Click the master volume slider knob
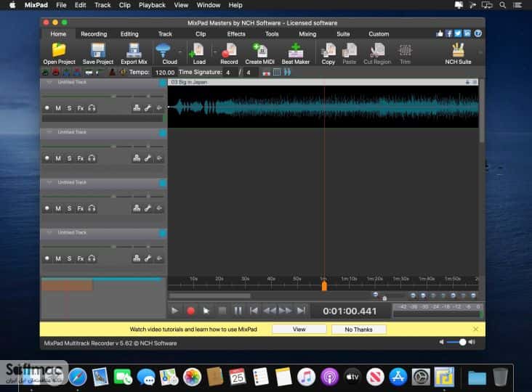The height and width of the screenshot is (392, 532). pos(462,342)
